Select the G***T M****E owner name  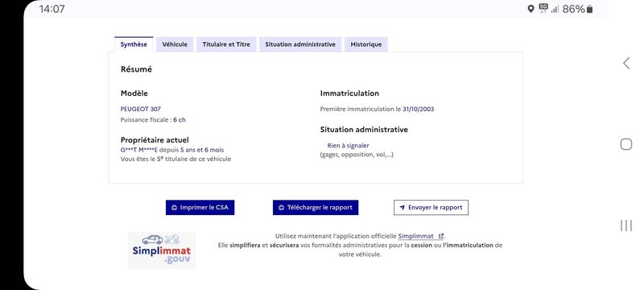(x=138, y=150)
